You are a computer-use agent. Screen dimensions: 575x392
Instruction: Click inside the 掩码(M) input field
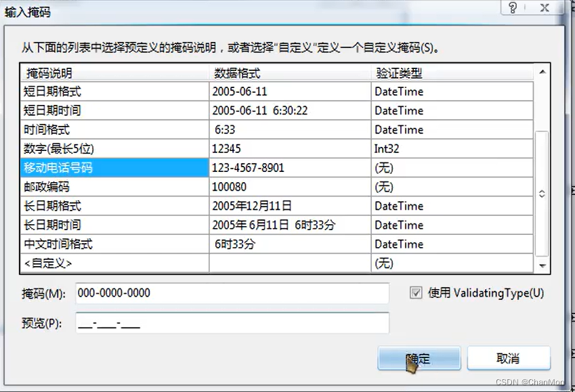[x=230, y=292]
